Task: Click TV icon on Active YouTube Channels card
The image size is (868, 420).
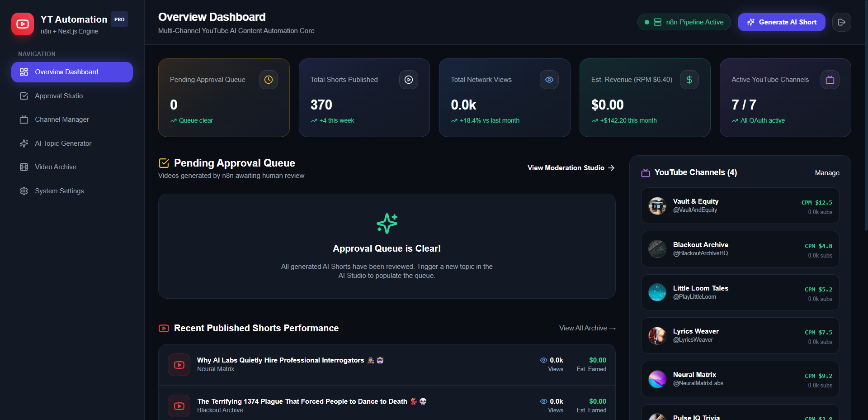Action: point(830,80)
